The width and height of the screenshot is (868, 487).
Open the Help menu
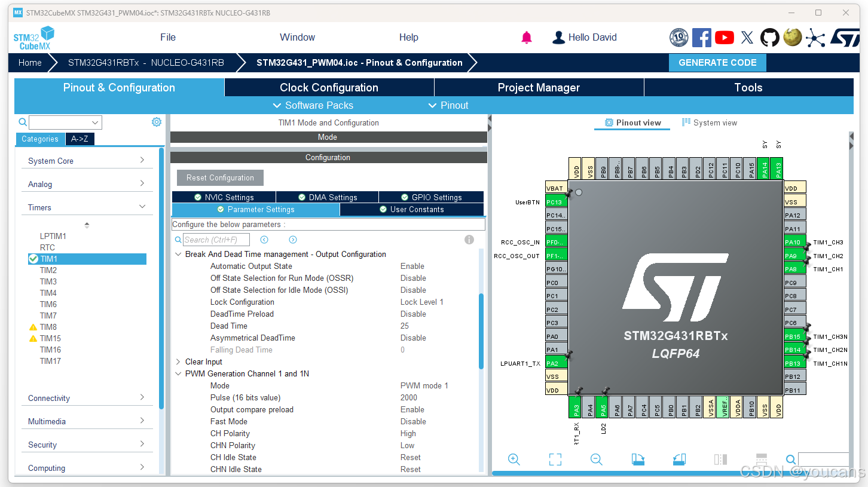(409, 37)
